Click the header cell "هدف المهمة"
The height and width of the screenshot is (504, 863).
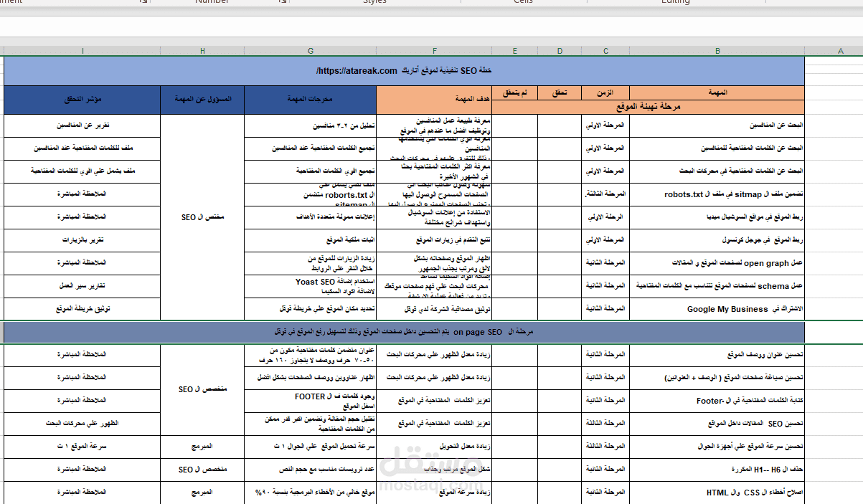coord(435,100)
